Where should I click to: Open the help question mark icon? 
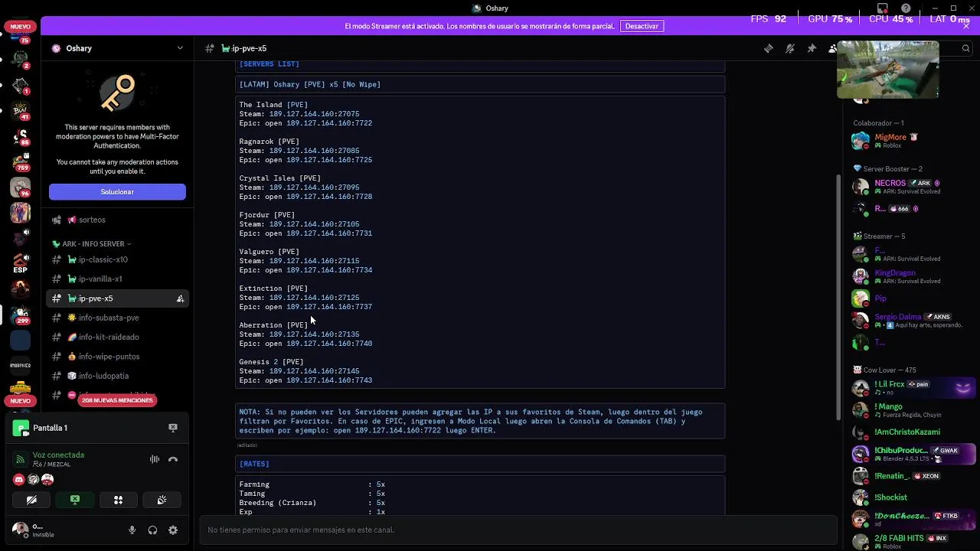[906, 8]
